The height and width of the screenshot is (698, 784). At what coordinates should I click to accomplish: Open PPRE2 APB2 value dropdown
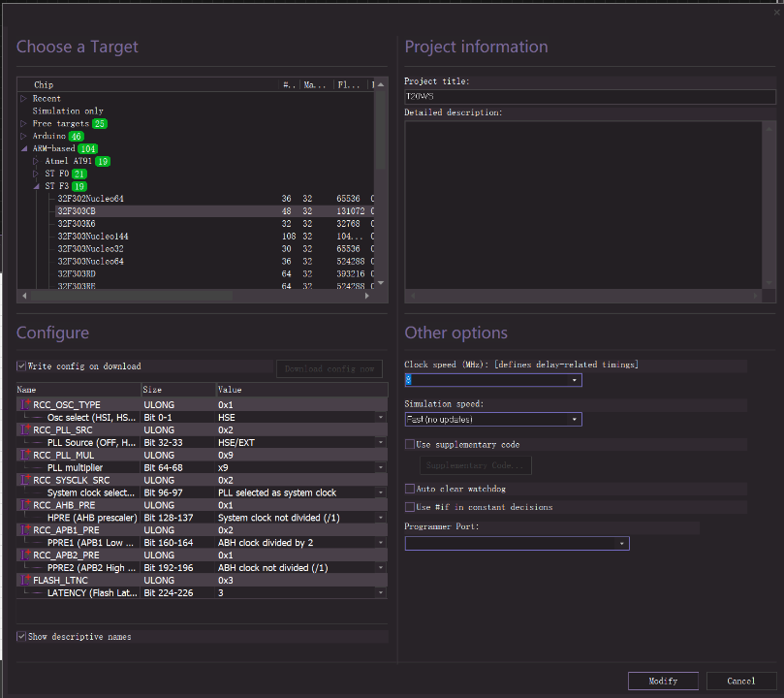pos(381,567)
